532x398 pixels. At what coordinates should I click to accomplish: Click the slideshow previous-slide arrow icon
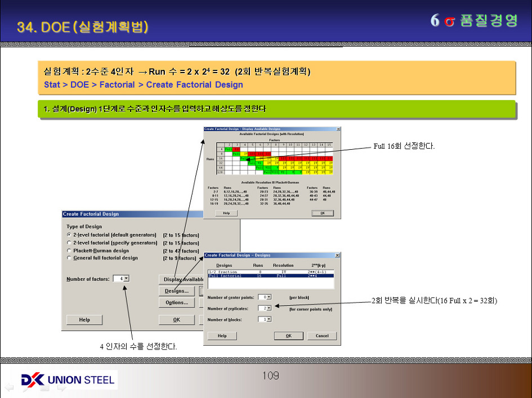click(9, 387)
